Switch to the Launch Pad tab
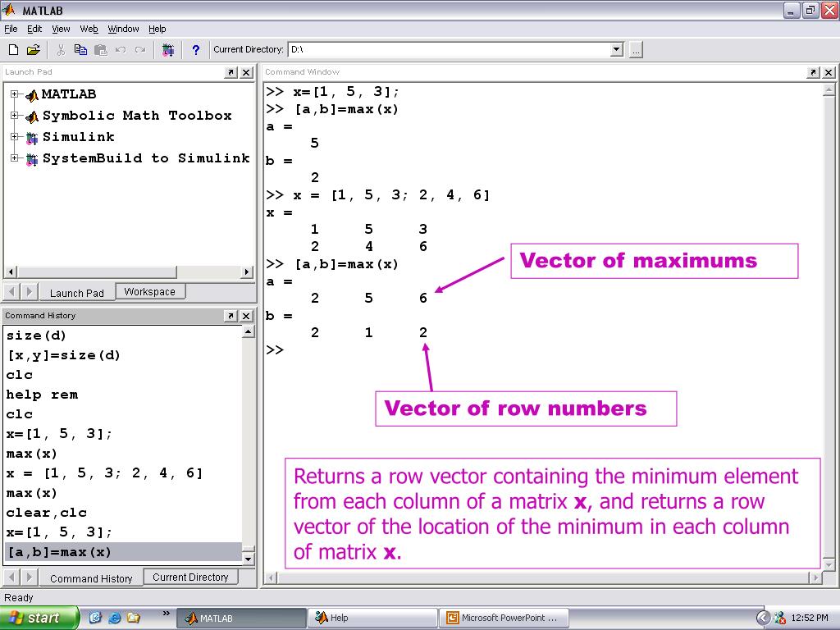Viewport: 840px width, 630px height. click(76, 293)
